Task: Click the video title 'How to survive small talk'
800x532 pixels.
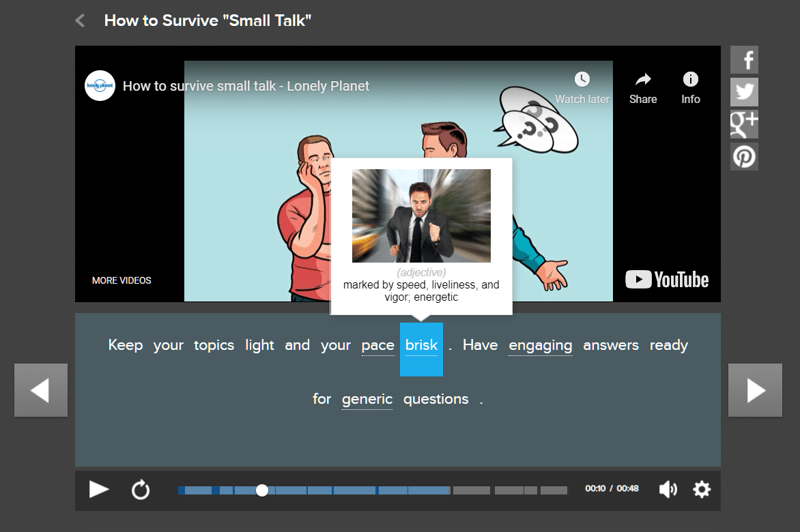Action: 246,86
